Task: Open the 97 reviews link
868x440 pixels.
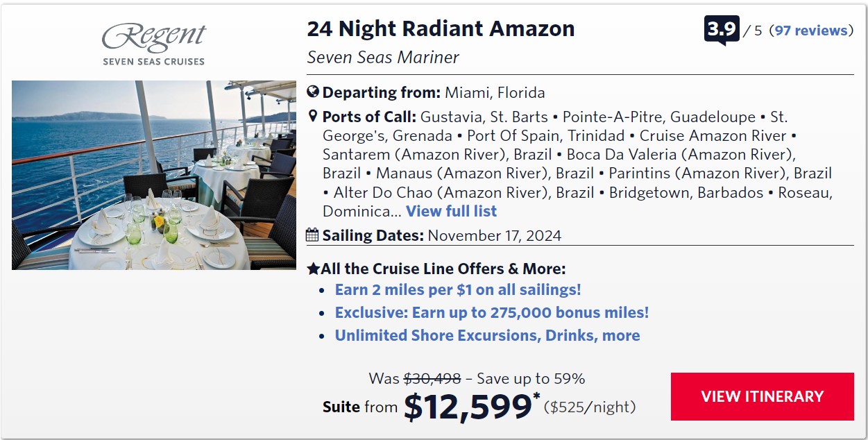Action: point(811,31)
